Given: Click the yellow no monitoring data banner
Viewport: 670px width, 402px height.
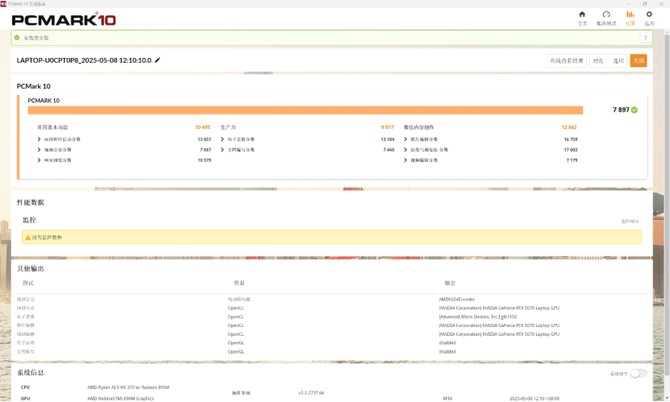Looking at the screenshot, I should 332,237.
